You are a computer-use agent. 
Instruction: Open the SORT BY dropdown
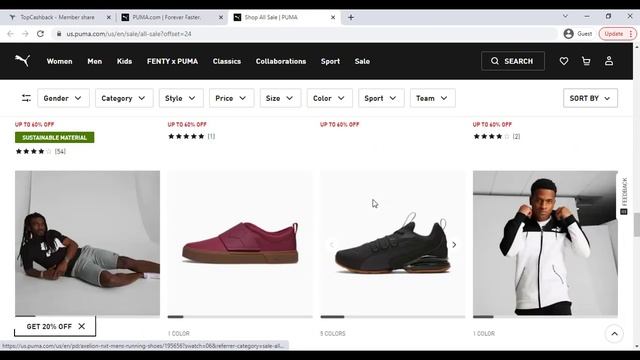[590, 98]
